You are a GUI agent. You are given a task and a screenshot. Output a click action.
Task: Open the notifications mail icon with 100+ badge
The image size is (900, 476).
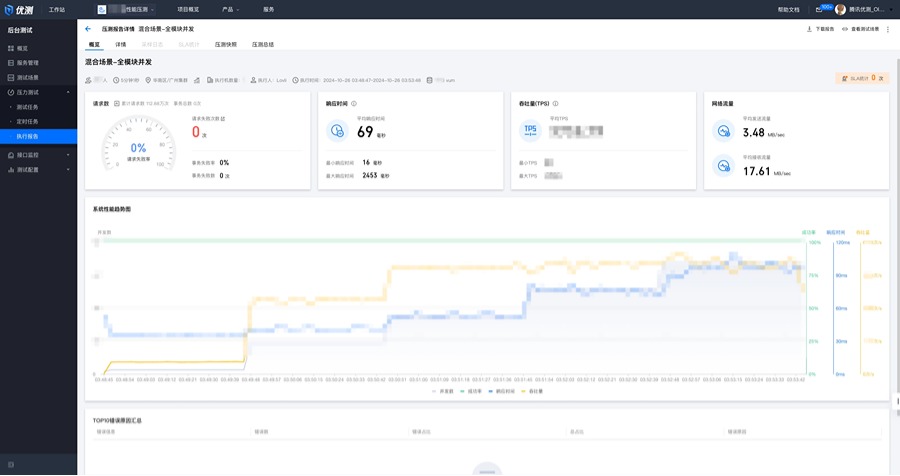[x=819, y=9]
